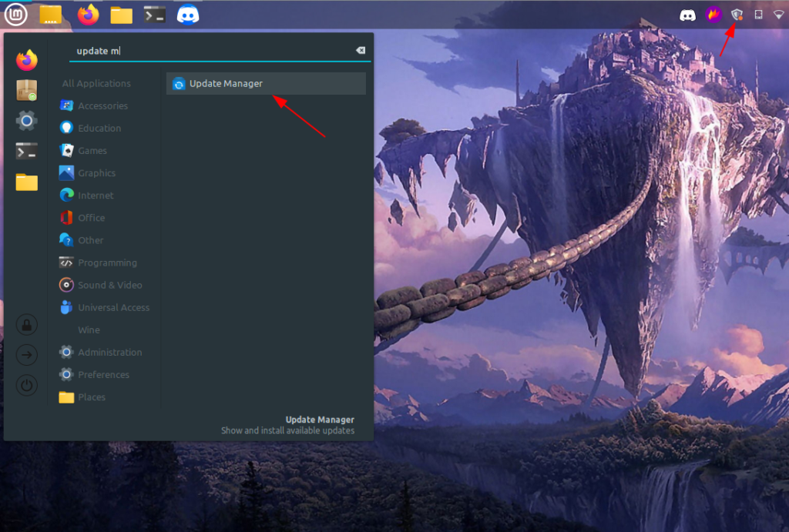Open the update shield tray icon
The width and height of the screenshot is (789, 532).
click(x=737, y=15)
